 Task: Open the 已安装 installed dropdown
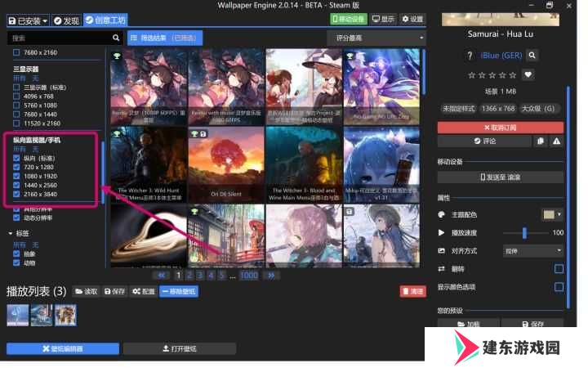click(x=28, y=20)
